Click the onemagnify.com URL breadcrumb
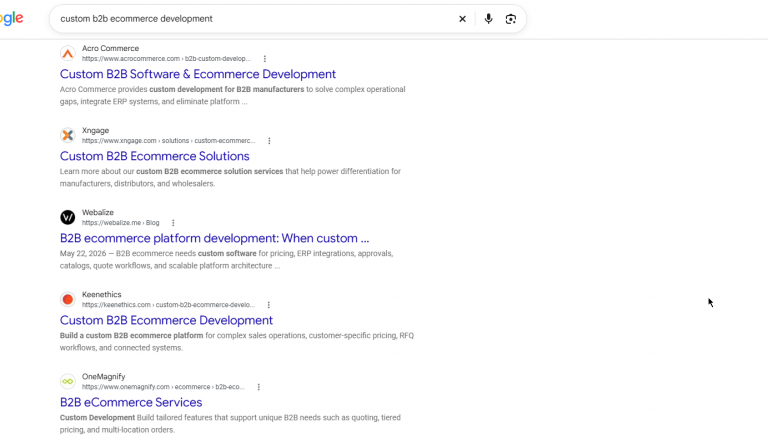The height and width of the screenshot is (448, 768). pos(163,387)
